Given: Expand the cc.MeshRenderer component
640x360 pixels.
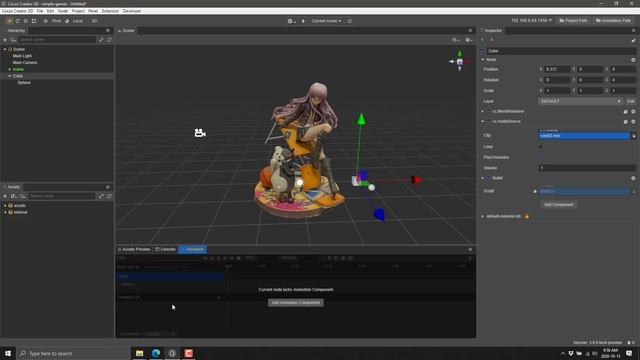Looking at the screenshot, I should click(x=483, y=111).
